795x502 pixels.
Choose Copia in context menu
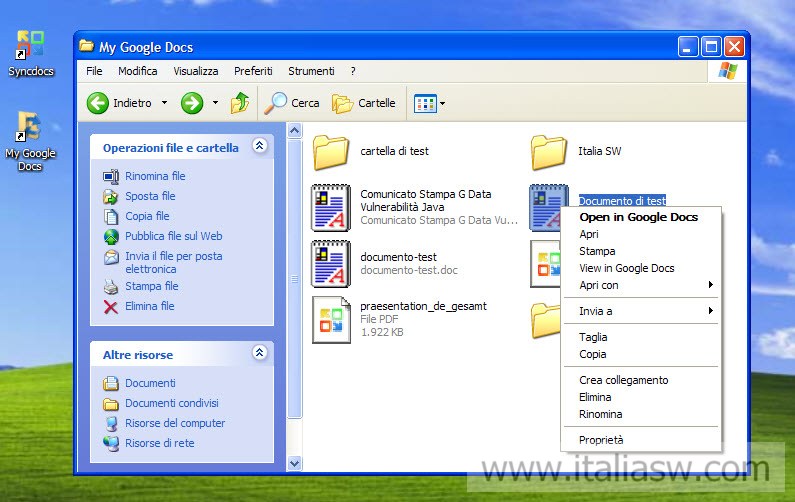pyautogui.click(x=641, y=354)
